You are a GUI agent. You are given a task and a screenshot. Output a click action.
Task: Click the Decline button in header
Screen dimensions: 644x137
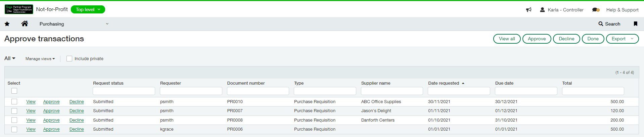coord(566,39)
